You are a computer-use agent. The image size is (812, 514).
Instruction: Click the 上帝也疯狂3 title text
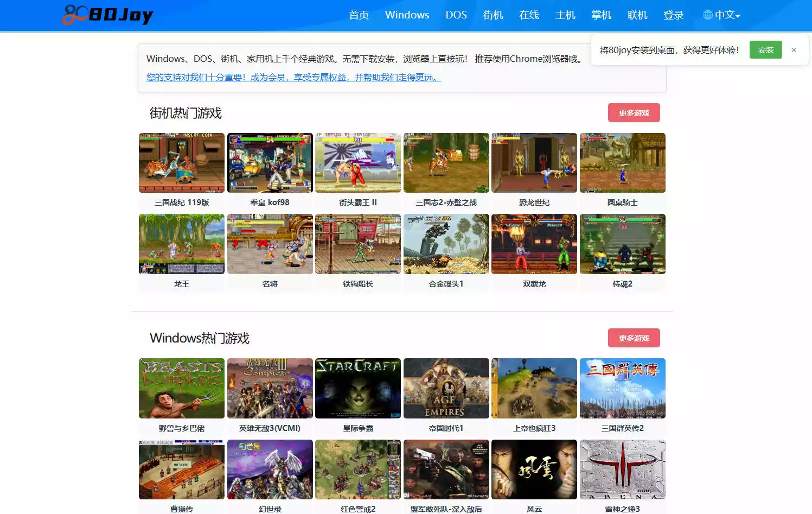(x=534, y=428)
